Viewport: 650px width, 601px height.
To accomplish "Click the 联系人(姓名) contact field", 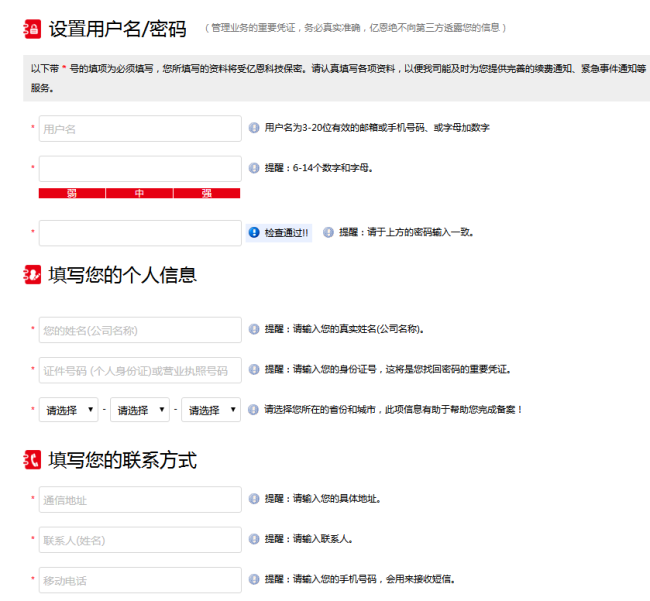I will (140, 540).
